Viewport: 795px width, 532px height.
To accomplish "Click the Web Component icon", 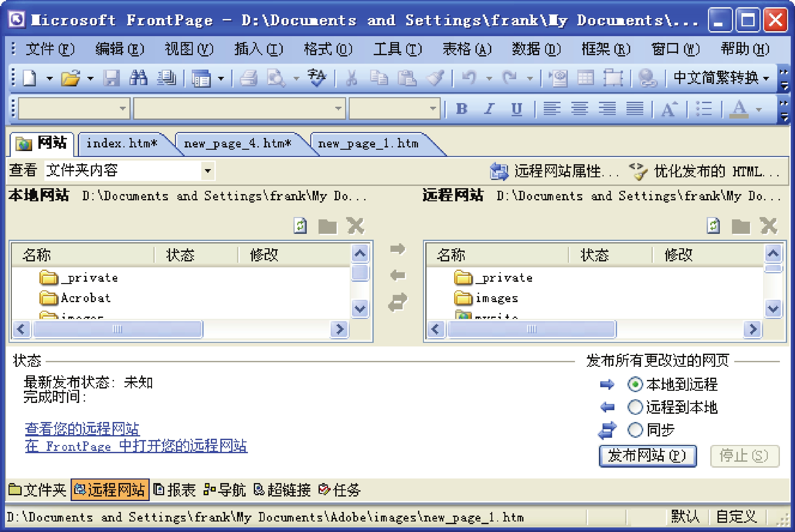I will click(x=558, y=78).
